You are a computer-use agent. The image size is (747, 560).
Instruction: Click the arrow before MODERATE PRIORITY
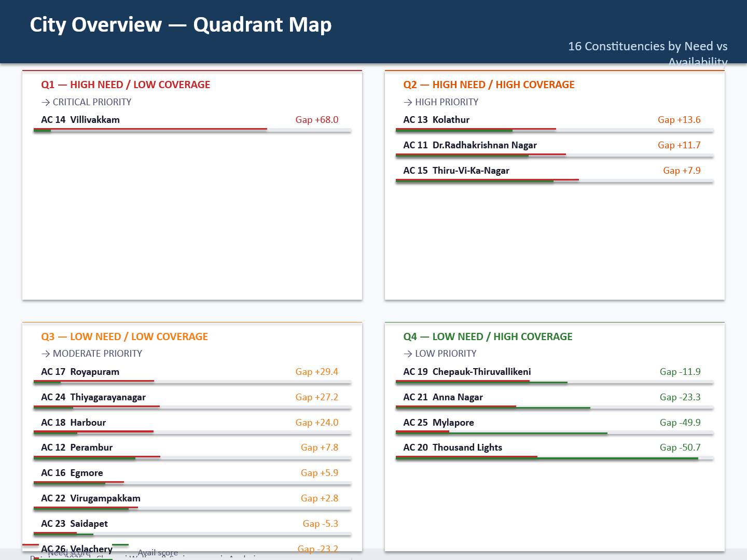pos(46,354)
